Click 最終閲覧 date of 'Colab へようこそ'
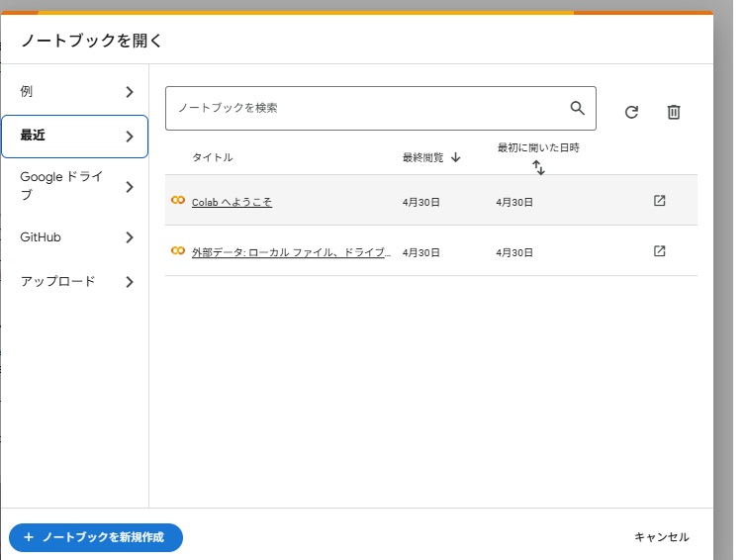The image size is (745, 560). point(420,203)
